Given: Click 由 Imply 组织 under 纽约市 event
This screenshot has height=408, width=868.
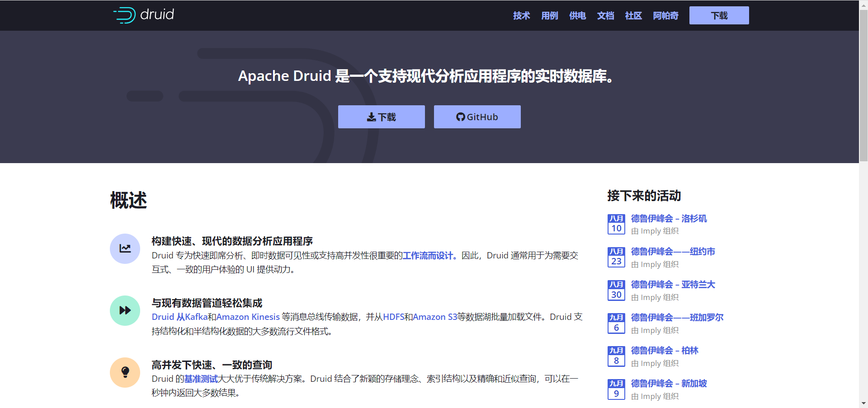Looking at the screenshot, I should tap(655, 265).
